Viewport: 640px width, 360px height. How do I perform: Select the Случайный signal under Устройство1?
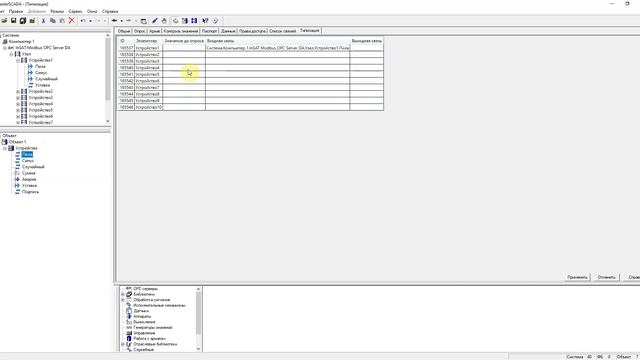pos(46,79)
